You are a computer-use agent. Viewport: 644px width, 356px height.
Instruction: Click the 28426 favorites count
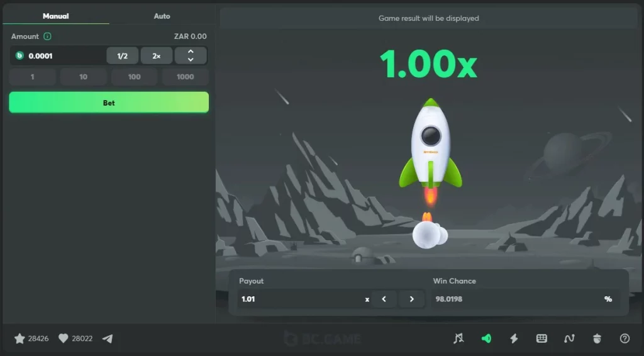(38, 338)
